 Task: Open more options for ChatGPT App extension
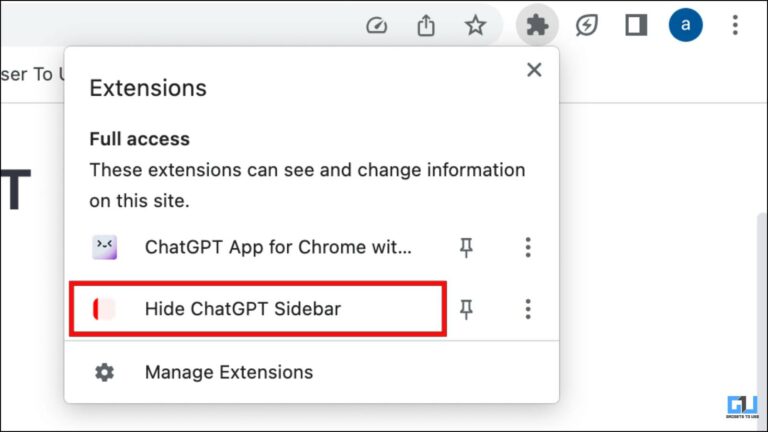(x=528, y=247)
